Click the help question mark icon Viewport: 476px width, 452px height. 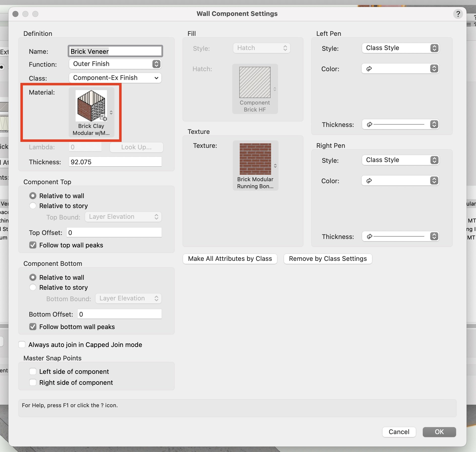coord(458,14)
